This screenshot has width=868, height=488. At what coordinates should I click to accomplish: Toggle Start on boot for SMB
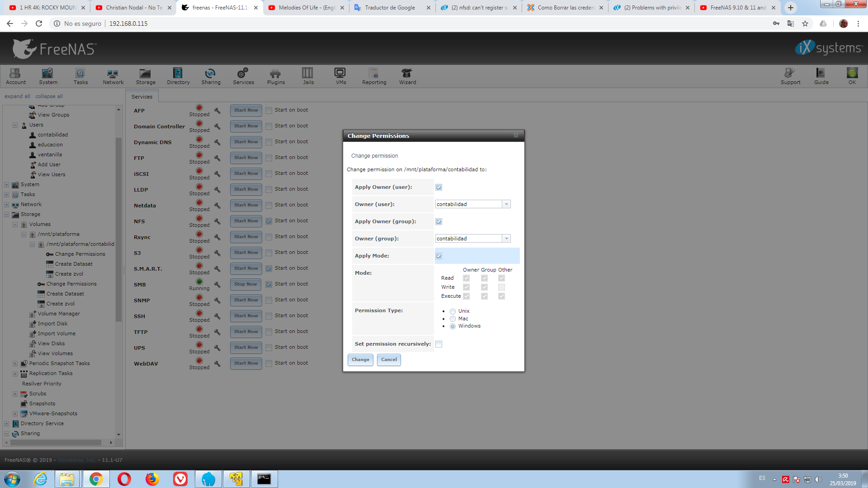tap(269, 285)
